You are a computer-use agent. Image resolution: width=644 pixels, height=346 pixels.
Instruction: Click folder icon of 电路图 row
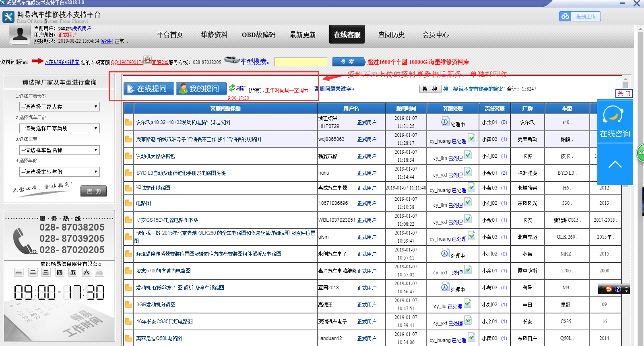click(128, 203)
